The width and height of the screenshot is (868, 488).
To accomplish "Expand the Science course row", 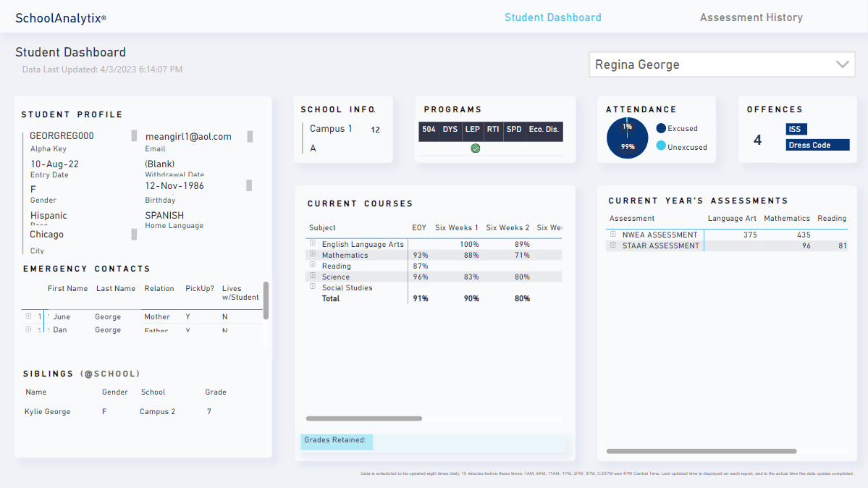I will (x=313, y=275).
